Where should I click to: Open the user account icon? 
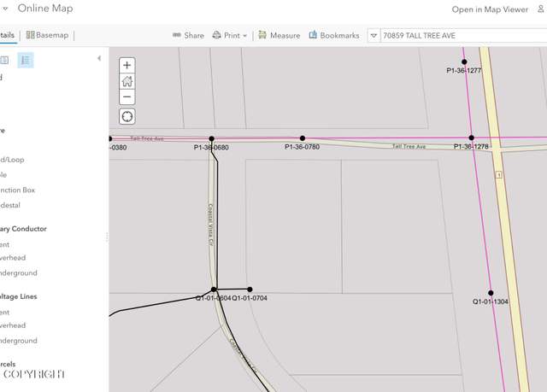[541, 9]
